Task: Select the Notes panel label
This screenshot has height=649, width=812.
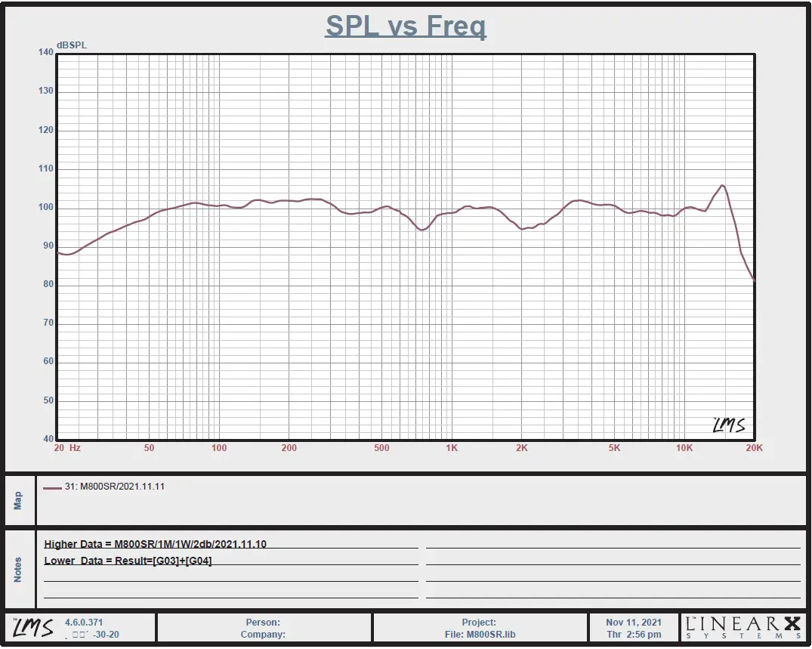Action: [x=19, y=570]
